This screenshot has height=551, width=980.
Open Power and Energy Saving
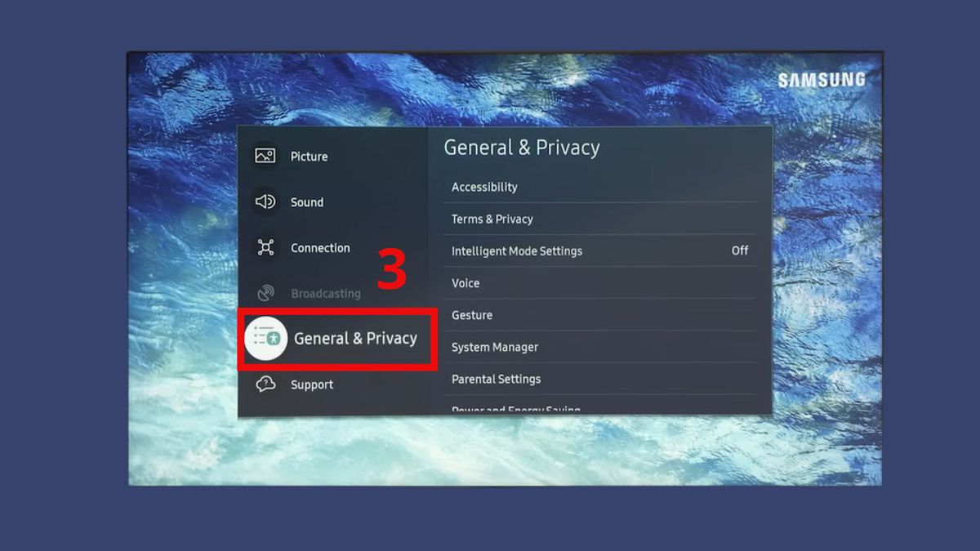(516, 407)
